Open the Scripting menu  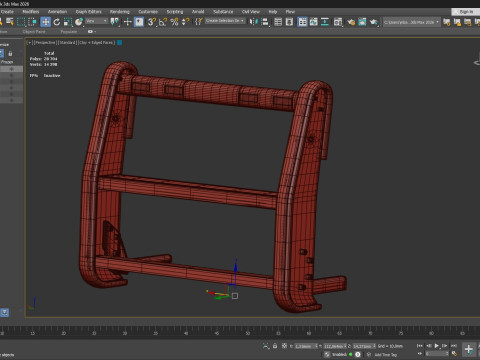[x=175, y=12]
